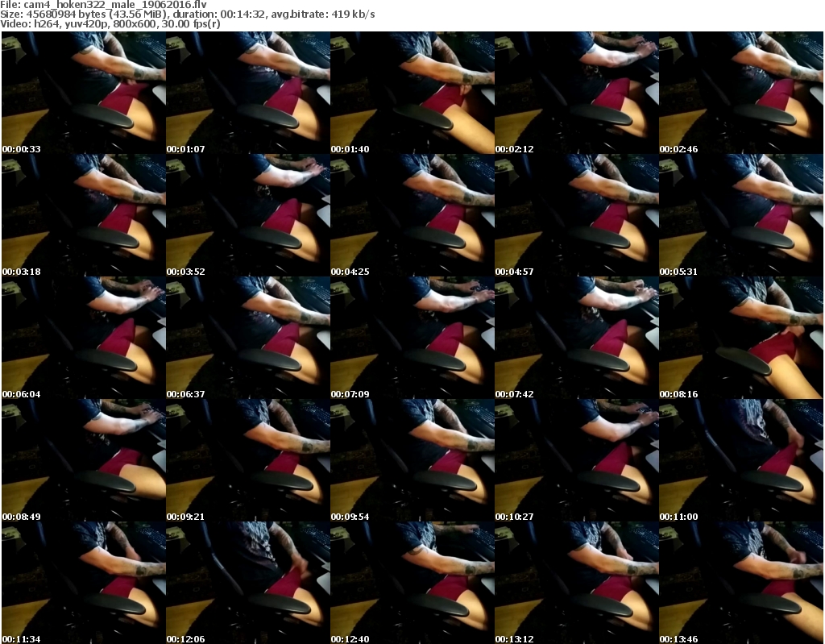Image resolution: width=825 pixels, height=644 pixels.
Task: Select the thumbnail at 00:03:18
Action: pyautogui.click(x=84, y=215)
